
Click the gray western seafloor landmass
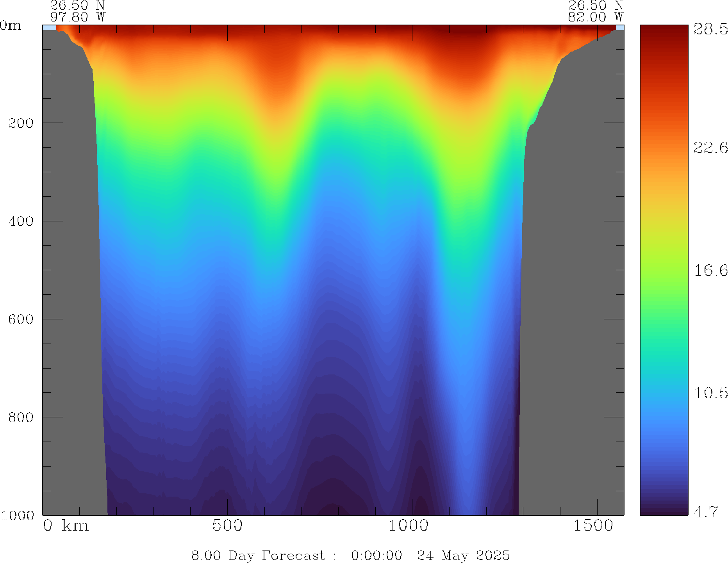pos(70,273)
